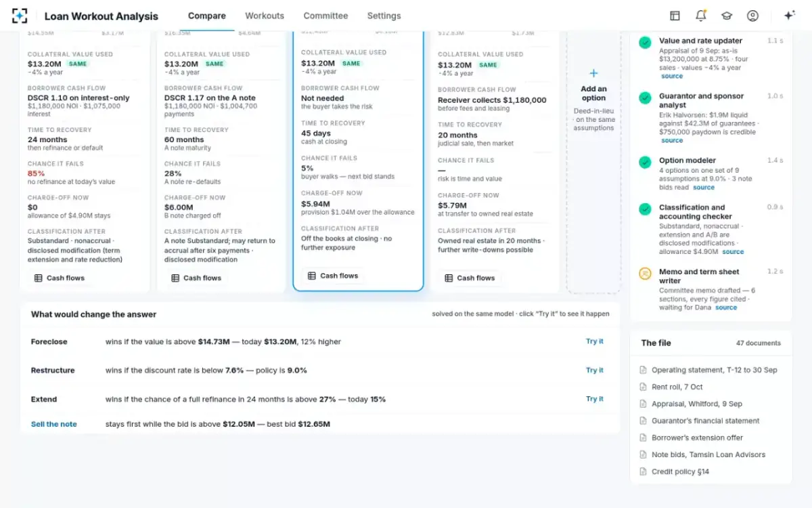Click document icon for Rent roll, 7 Oct
Viewport: 812px width, 508px height.
[x=644, y=387]
